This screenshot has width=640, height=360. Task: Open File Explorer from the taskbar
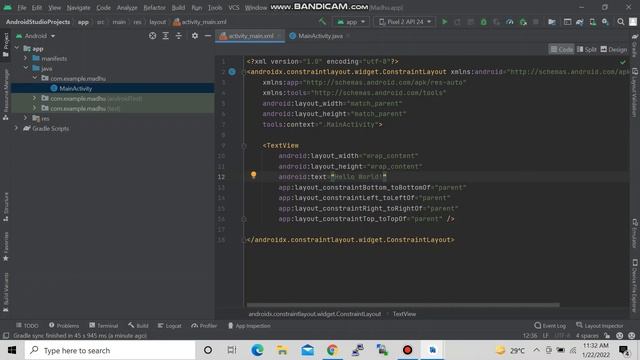[282, 350]
